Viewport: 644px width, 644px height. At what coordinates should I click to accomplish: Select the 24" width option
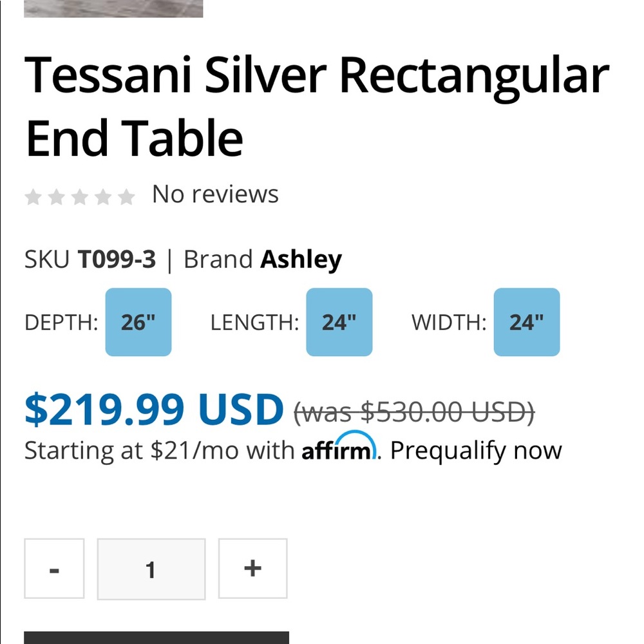(x=526, y=322)
